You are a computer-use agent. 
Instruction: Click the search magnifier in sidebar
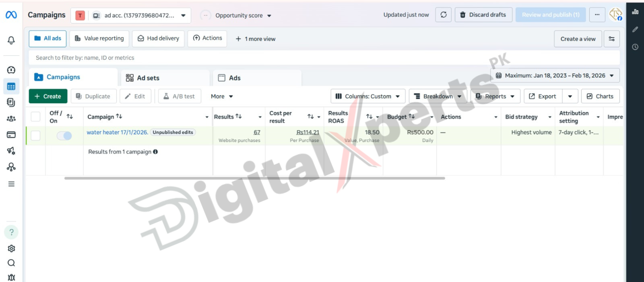[x=11, y=263]
